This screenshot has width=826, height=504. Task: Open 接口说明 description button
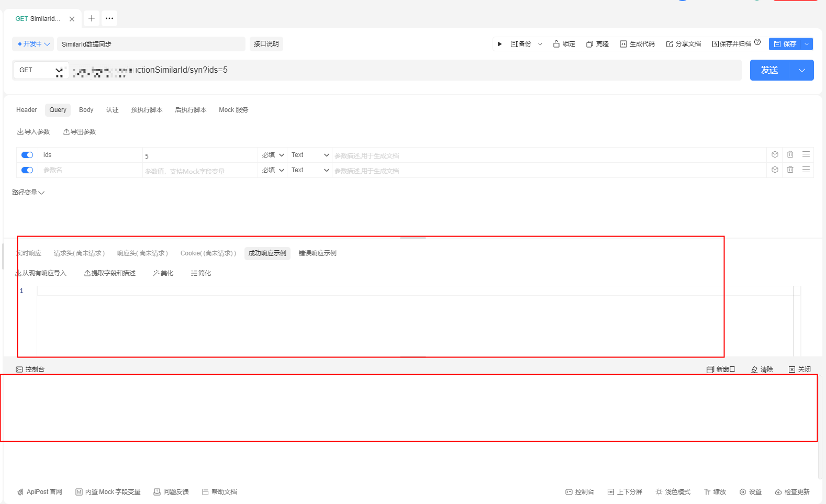(x=266, y=44)
